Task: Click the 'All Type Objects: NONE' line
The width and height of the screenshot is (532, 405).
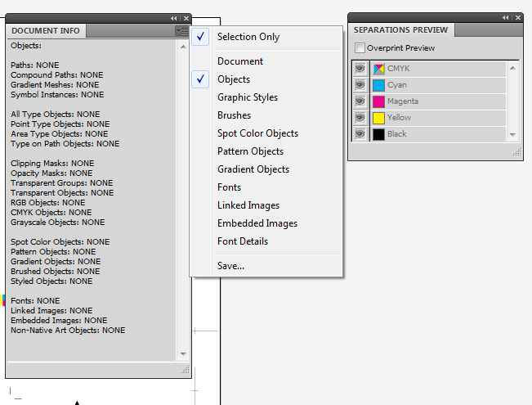Action: 55,115
